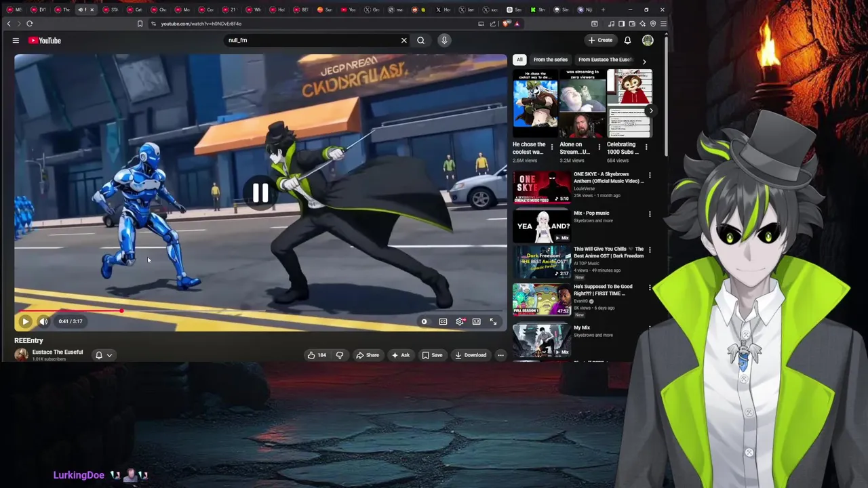
Task: Open This Will Give You Chills video
Action: pyautogui.click(x=608, y=252)
